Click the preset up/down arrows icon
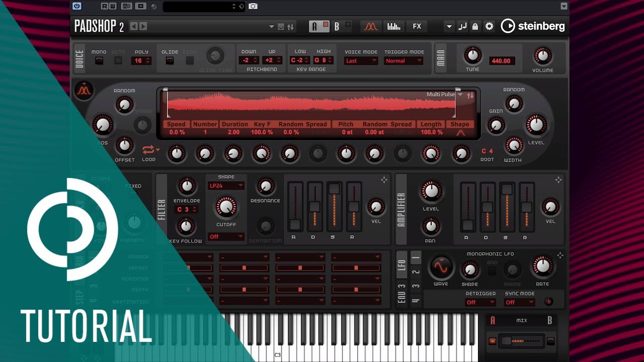Image resolution: width=644 pixels, height=362 pixels. (290, 27)
